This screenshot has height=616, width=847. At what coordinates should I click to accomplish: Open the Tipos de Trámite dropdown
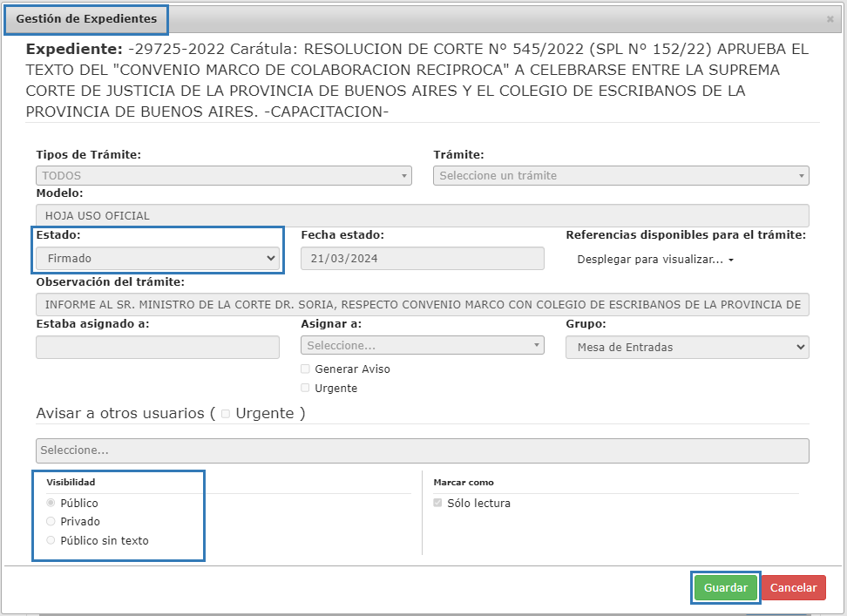[x=223, y=175]
